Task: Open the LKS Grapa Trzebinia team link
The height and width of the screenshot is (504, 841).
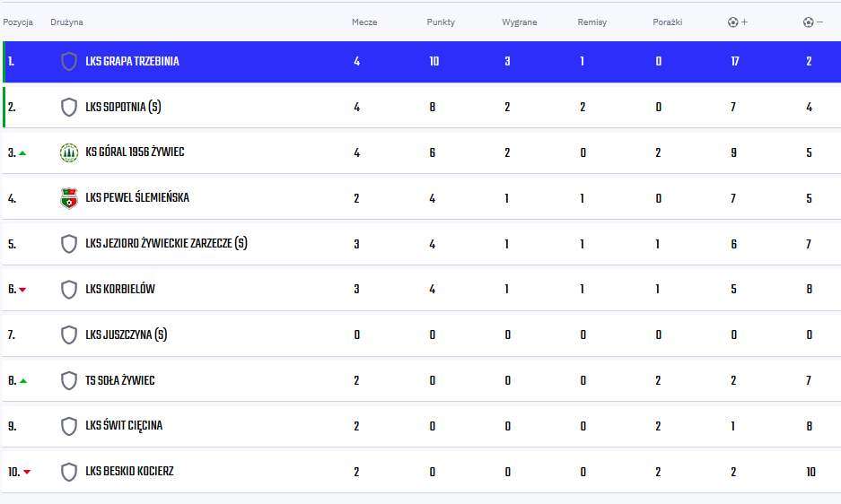Action: 133,62
